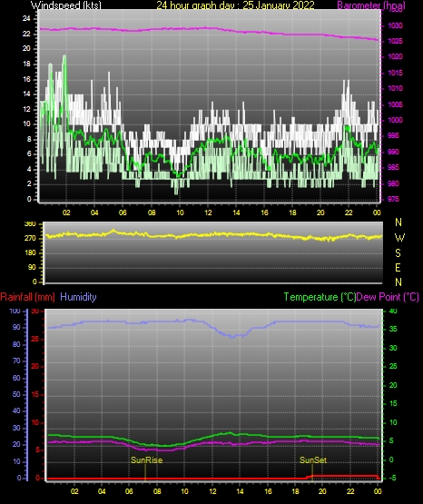The height and width of the screenshot is (504, 423).
Task: Click the Dew Point (°C) legend label
Action: (388, 297)
